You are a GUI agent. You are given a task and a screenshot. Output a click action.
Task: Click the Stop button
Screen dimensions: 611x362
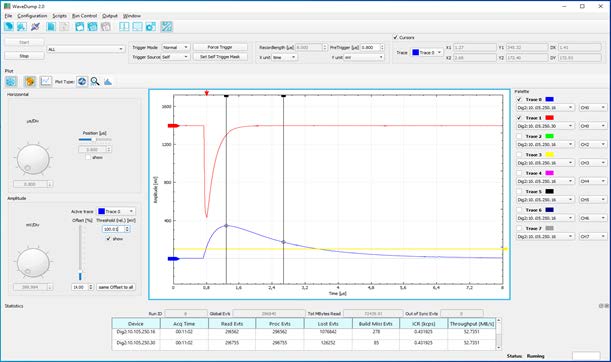[x=24, y=56]
